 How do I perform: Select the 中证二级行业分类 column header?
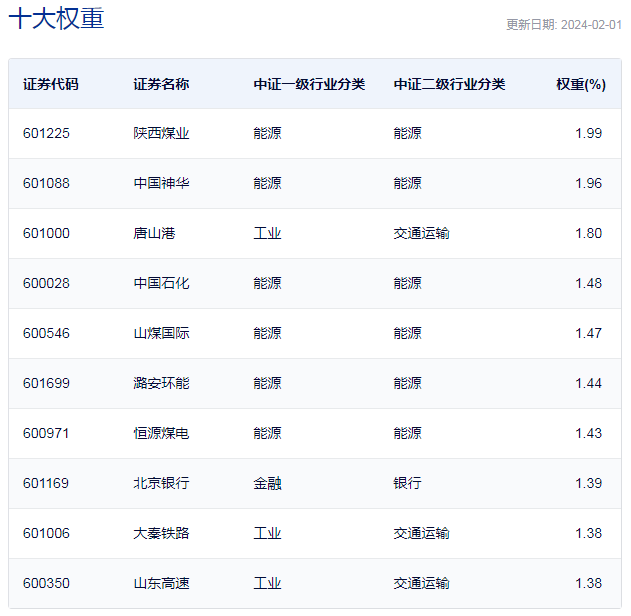click(x=449, y=84)
